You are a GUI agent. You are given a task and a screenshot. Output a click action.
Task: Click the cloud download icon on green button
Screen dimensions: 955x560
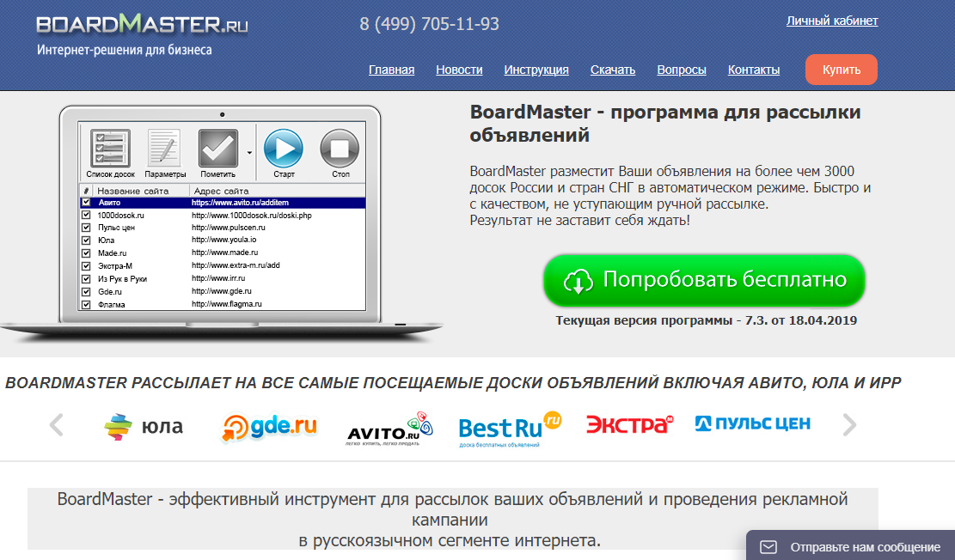pyautogui.click(x=578, y=281)
